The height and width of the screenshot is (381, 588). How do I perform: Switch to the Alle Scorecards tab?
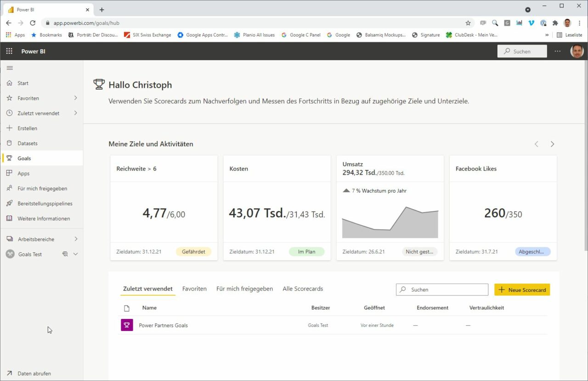[x=303, y=289]
